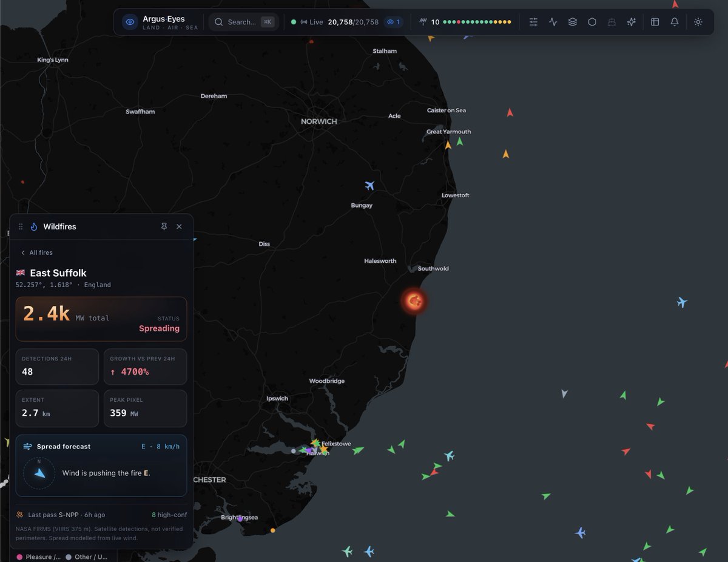Click the Other legend gray swatch
Screen dimensions: 728x562
(x=69, y=557)
